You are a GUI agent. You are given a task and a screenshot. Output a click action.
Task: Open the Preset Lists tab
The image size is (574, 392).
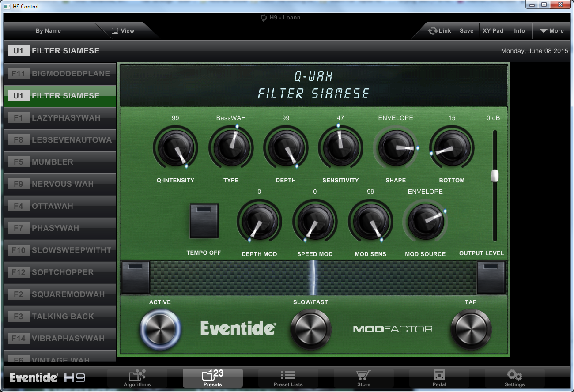click(x=288, y=378)
